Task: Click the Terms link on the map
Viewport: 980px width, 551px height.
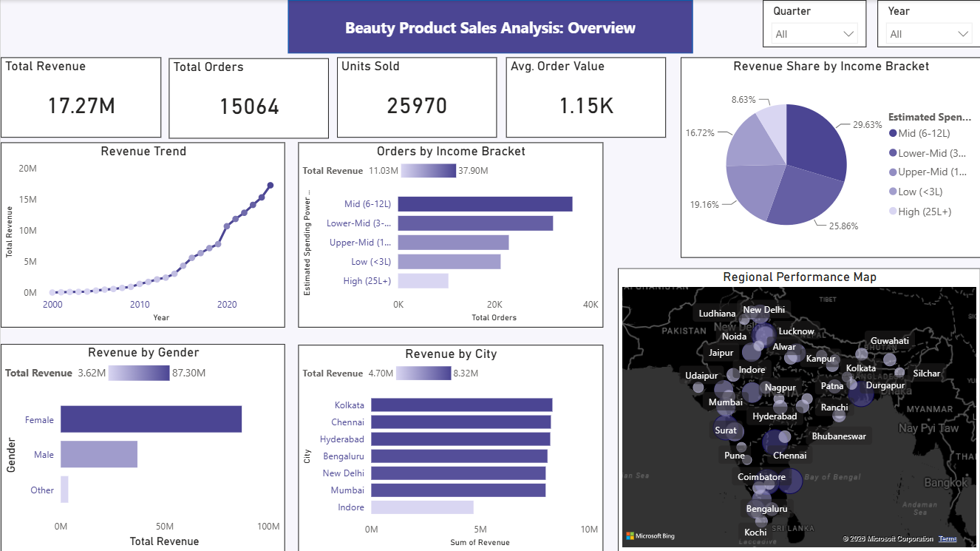Action: 947,539
